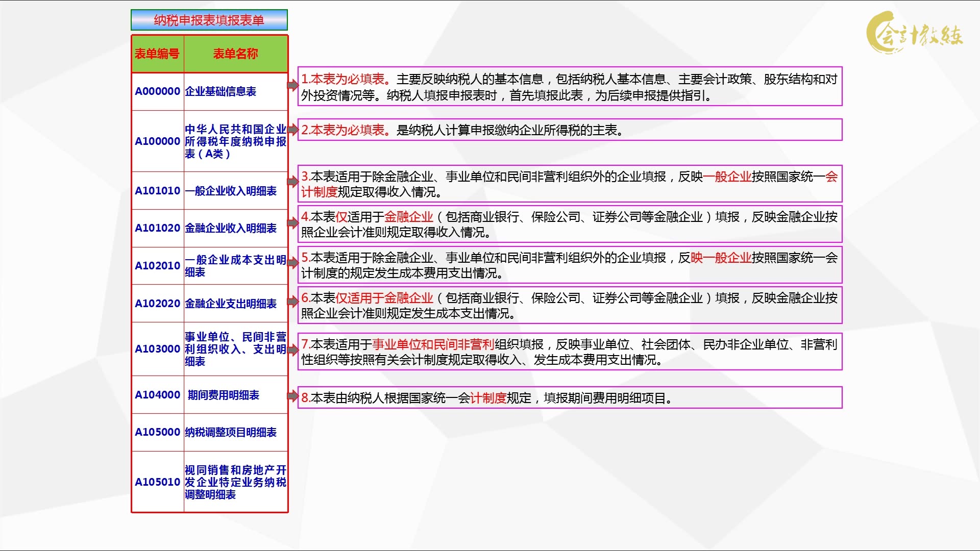
Task: Click the form code A105000
Action: (157, 432)
